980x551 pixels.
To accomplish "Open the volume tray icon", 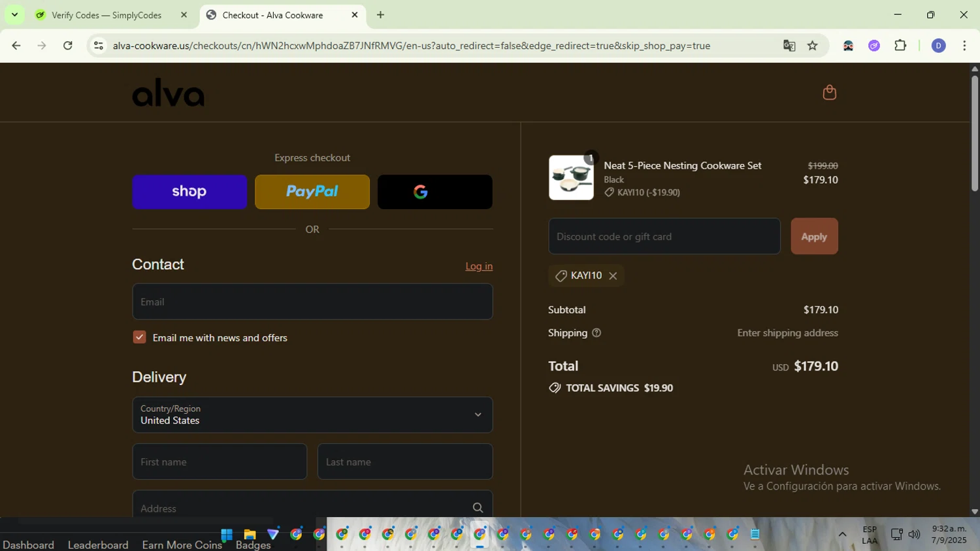I will [914, 535].
